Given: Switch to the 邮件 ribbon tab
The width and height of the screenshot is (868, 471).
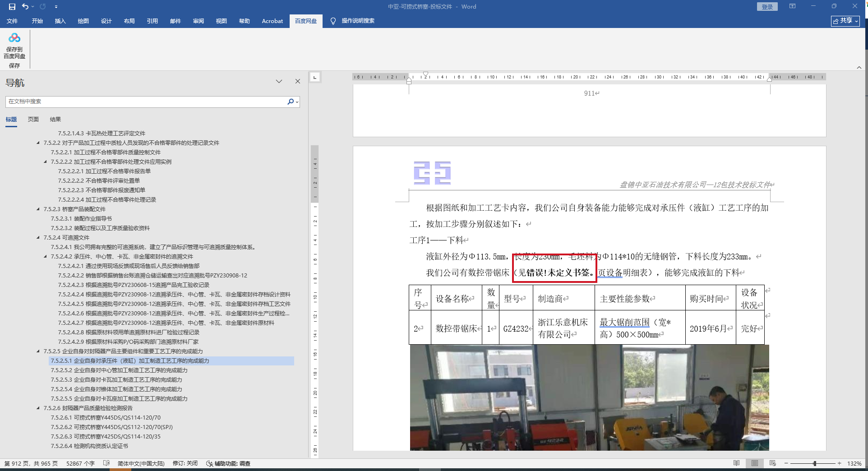Looking at the screenshot, I should pos(175,21).
